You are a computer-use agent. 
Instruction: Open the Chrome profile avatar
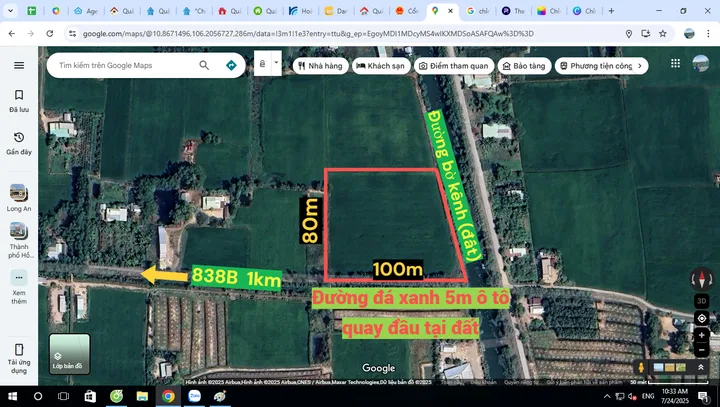pyautogui.click(x=689, y=34)
